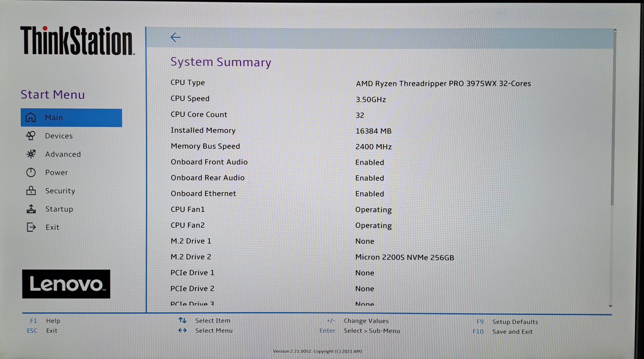Go to the Advanced menu

coord(63,154)
